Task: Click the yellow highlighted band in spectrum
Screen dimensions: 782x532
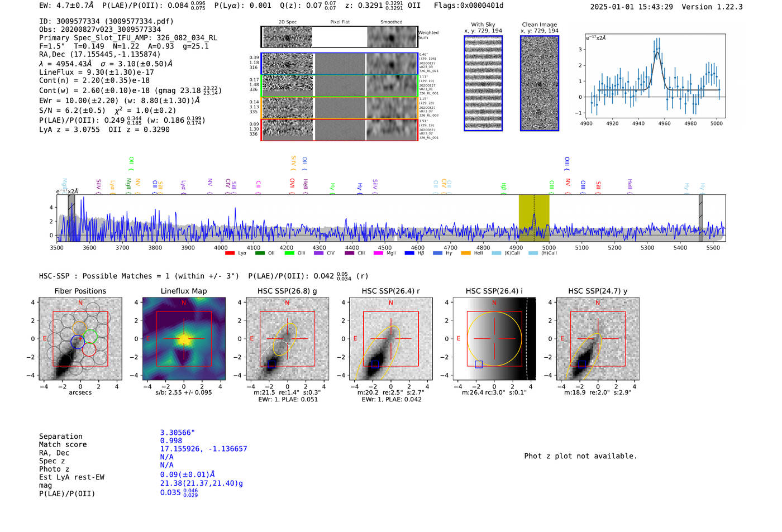Action: point(534,218)
